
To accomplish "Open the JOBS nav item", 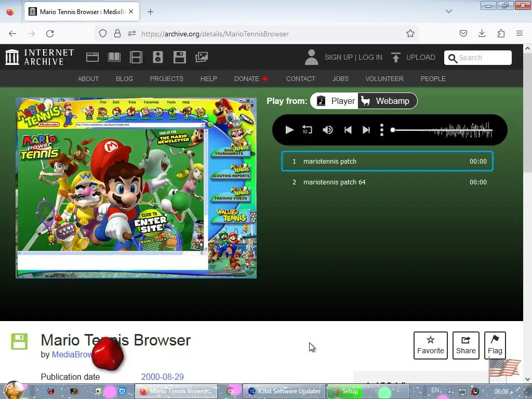I will [340, 79].
